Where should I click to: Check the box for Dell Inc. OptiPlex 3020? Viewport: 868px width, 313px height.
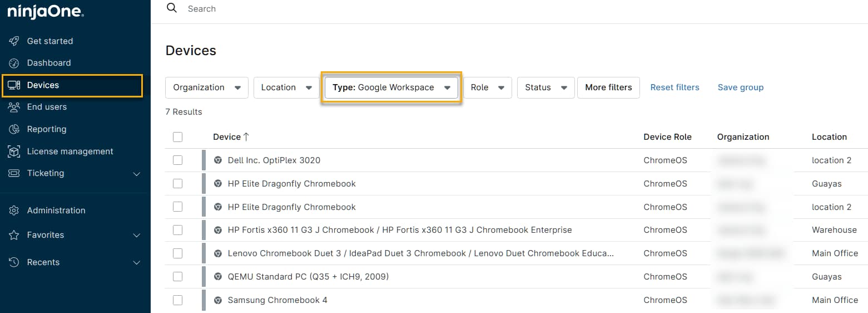[177, 160]
